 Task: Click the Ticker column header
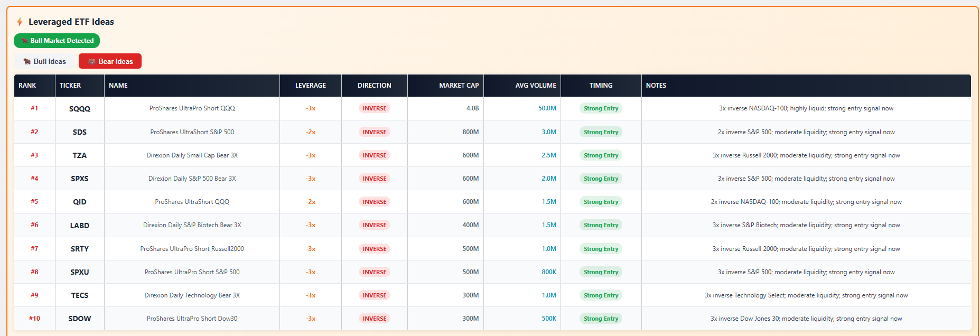coord(70,86)
